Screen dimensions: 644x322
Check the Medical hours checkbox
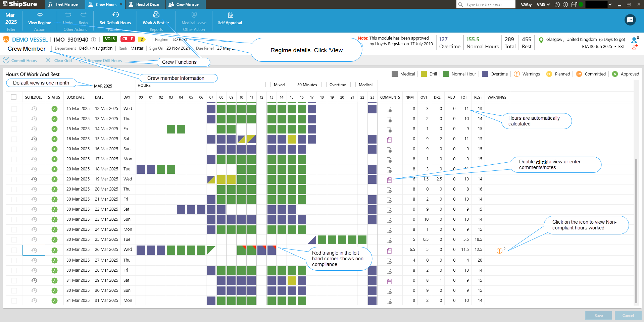pos(353,85)
